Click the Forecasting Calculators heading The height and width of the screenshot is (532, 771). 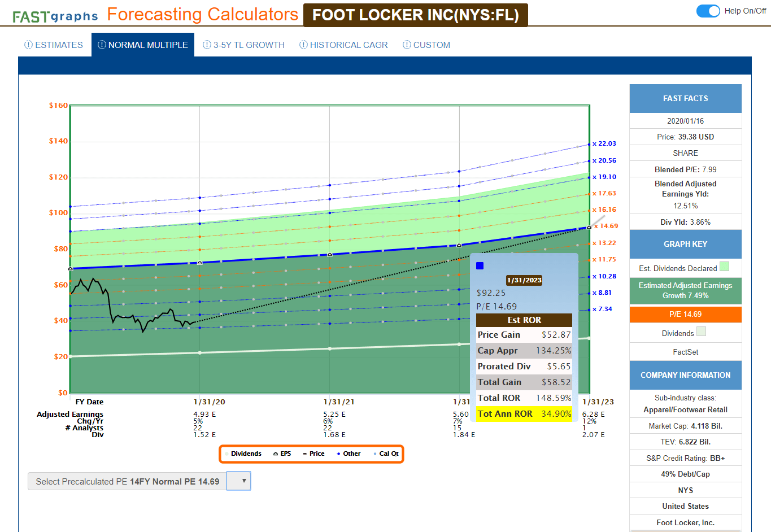click(x=203, y=14)
